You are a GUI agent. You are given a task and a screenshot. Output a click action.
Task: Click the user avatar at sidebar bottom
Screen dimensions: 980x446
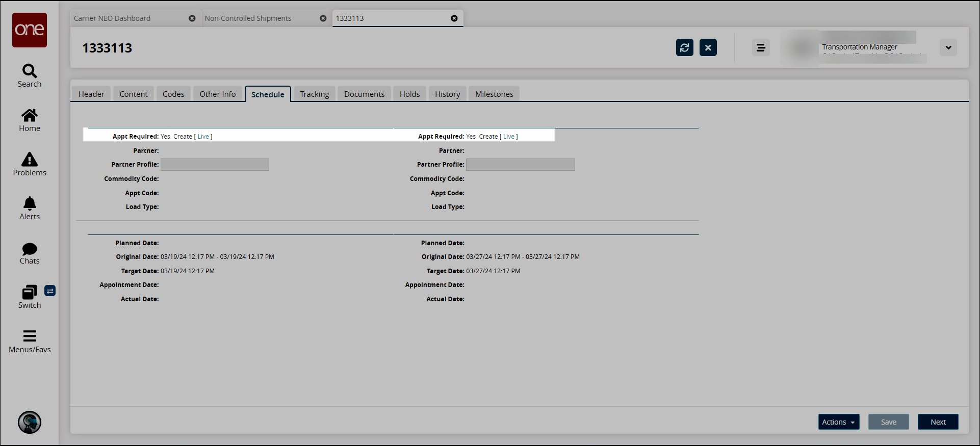click(x=30, y=422)
